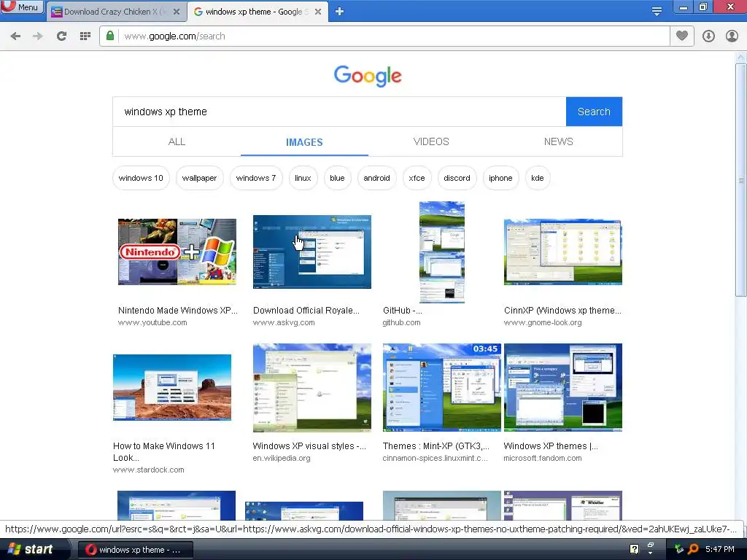Filter by the iphone chip

tap(500, 178)
